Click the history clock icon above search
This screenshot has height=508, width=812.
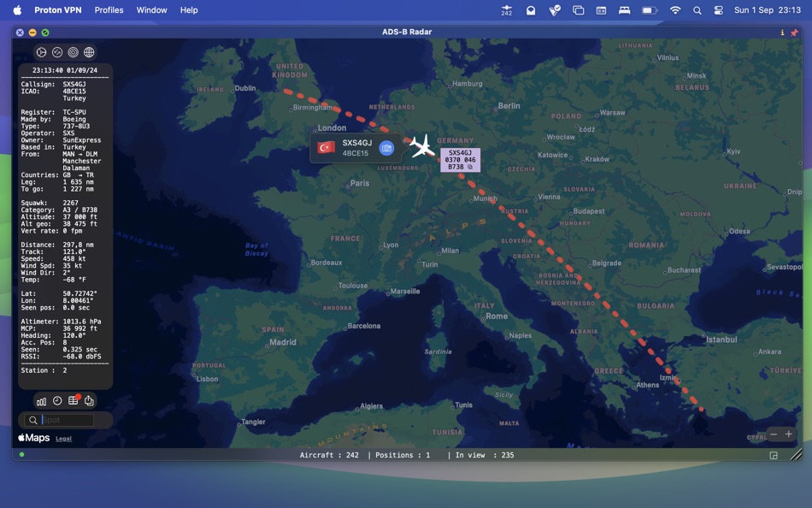[x=56, y=400]
